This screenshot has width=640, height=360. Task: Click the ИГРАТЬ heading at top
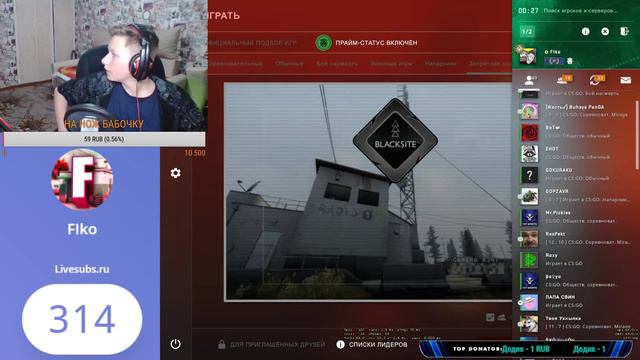224,16
